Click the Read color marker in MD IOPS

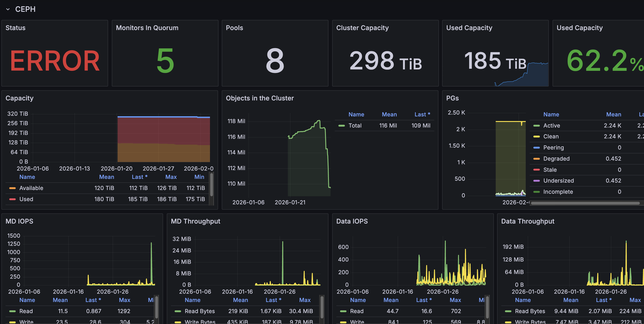[12, 311]
